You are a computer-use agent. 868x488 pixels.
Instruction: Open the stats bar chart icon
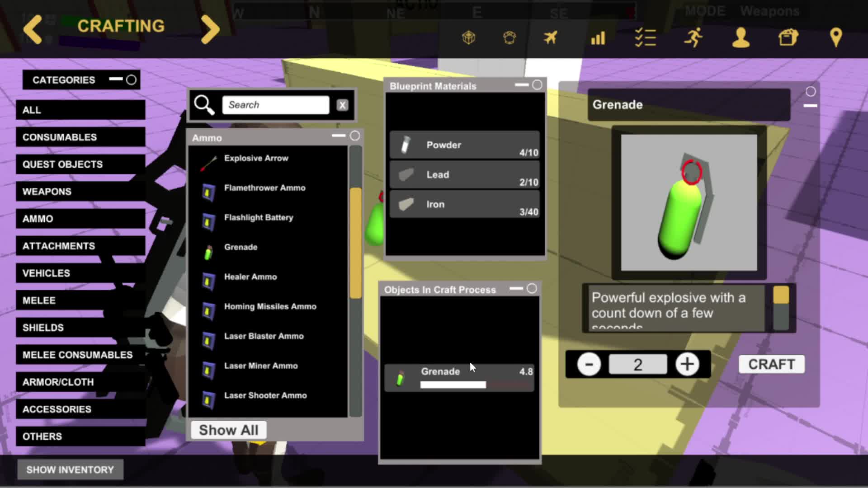pyautogui.click(x=598, y=38)
